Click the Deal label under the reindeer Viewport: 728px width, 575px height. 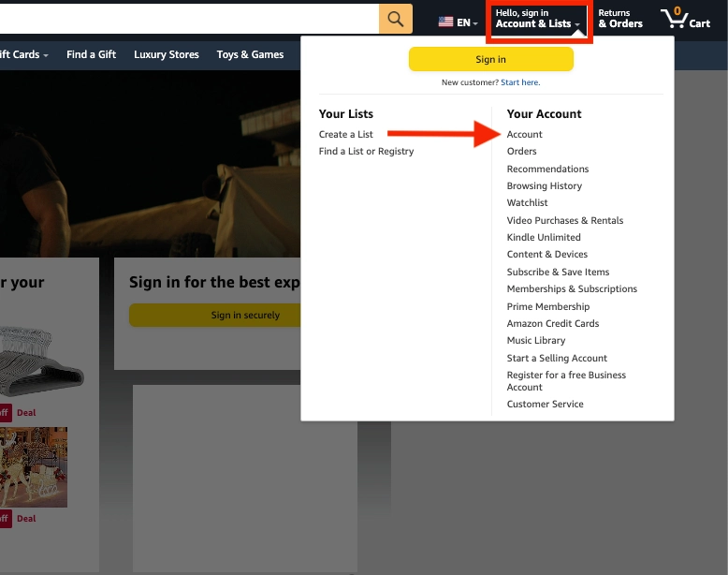26,519
